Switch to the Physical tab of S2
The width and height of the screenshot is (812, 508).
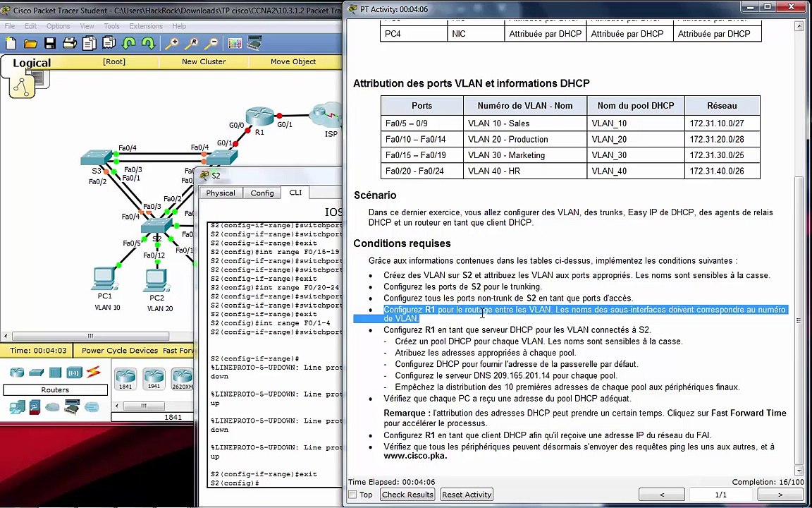[221, 193]
